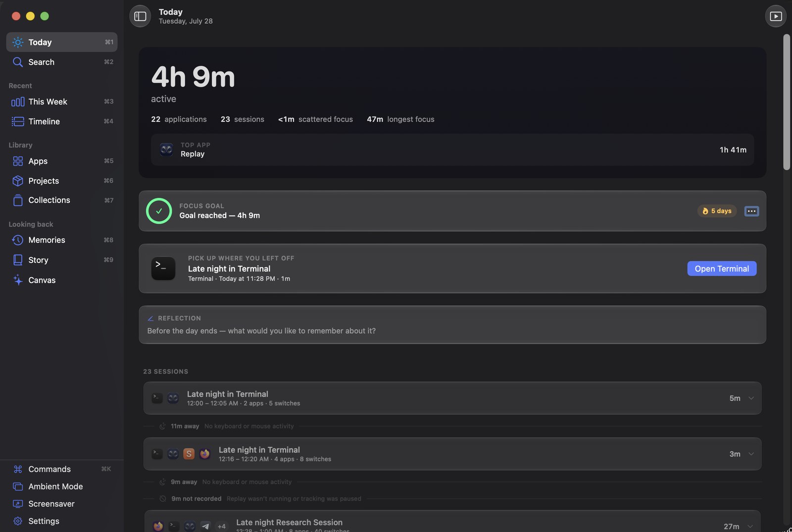Open the playback icon at top right
This screenshot has width=792, height=532.
click(776, 16)
